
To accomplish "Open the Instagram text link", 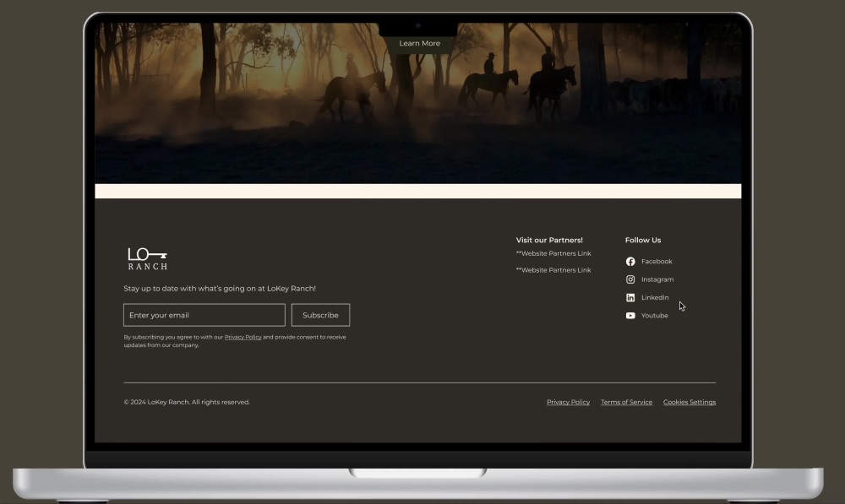I will click(x=657, y=279).
